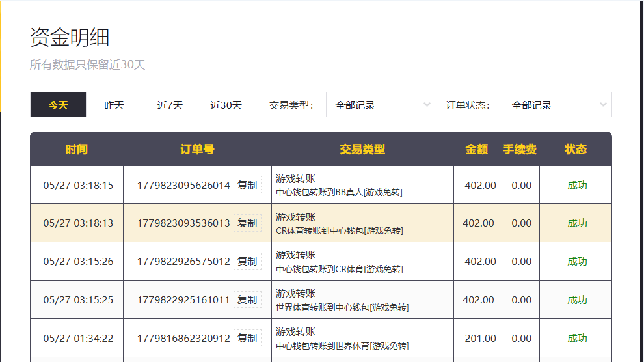This screenshot has height=362, width=644.
Task: Select the time cell 05/27 01:34:22
Action: coord(78,338)
